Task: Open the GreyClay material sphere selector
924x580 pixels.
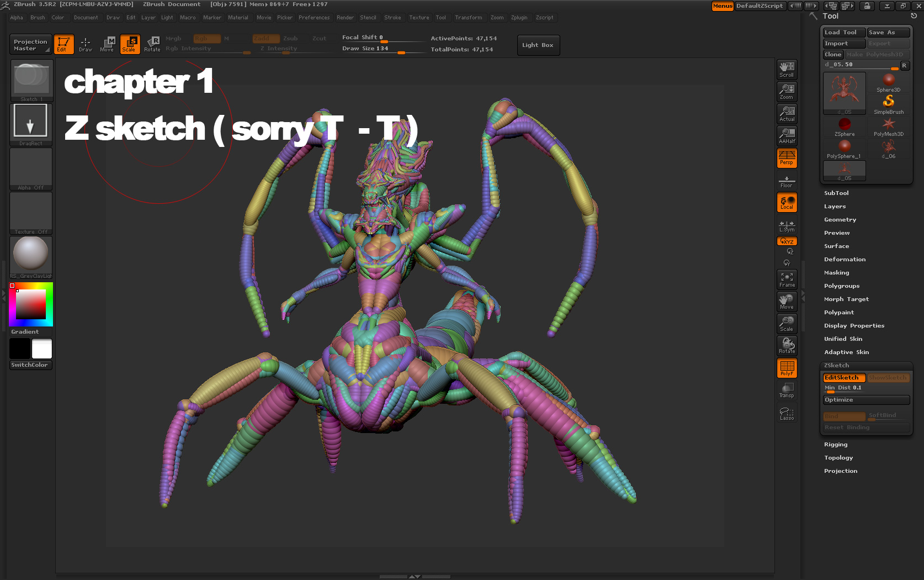Action: [x=31, y=257]
